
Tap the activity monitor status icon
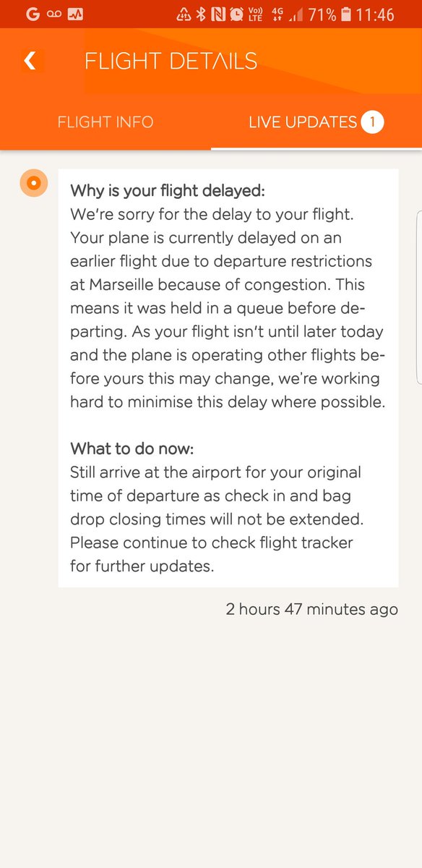pyautogui.click(x=75, y=14)
